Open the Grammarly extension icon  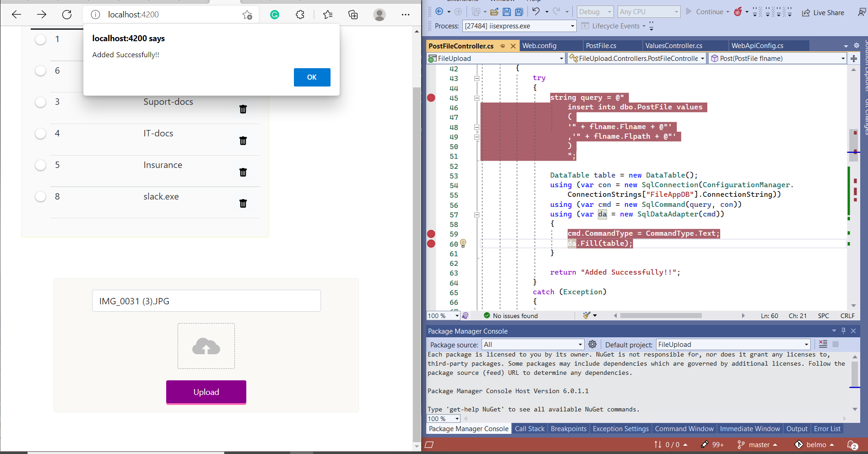point(275,15)
